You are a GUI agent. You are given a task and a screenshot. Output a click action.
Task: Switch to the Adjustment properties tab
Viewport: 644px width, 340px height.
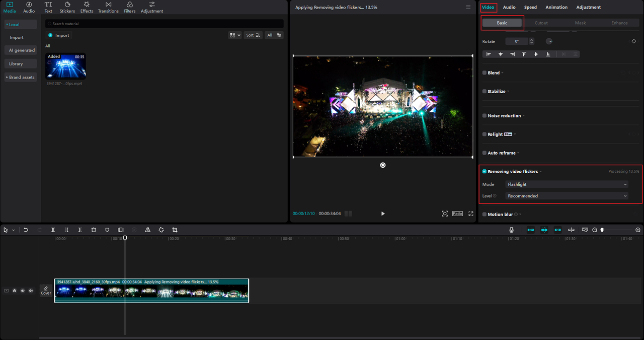tap(588, 7)
